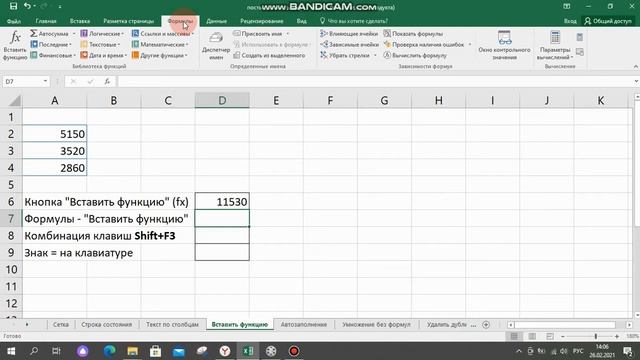Open Windows Start menu on taskbar
Viewport: 640px width, 360px height.
click(x=11, y=351)
